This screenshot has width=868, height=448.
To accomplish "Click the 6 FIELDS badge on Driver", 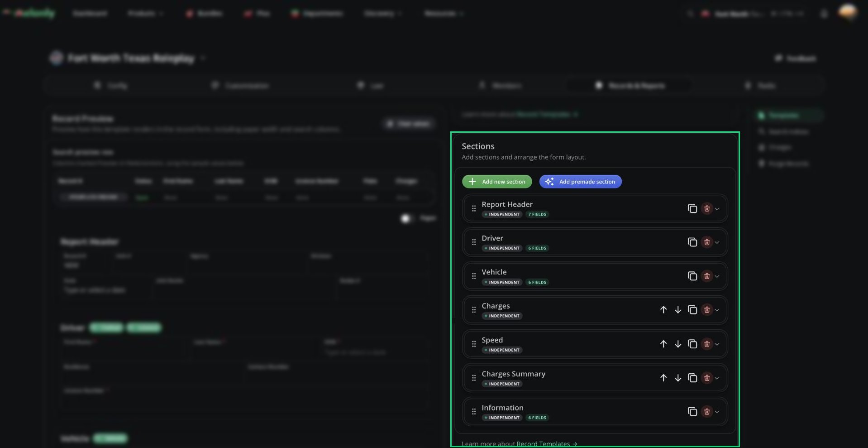I will pos(537,248).
